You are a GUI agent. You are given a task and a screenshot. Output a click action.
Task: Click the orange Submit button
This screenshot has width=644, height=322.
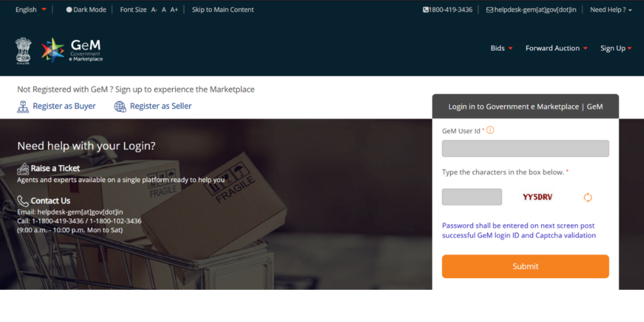coord(525,266)
